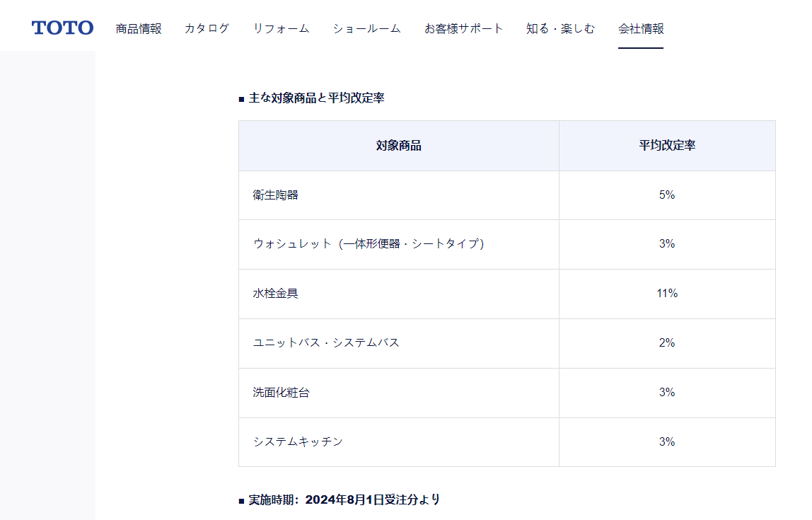This screenshot has width=812, height=520.
Task: Select the 11% rate value
Action: click(x=667, y=294)
